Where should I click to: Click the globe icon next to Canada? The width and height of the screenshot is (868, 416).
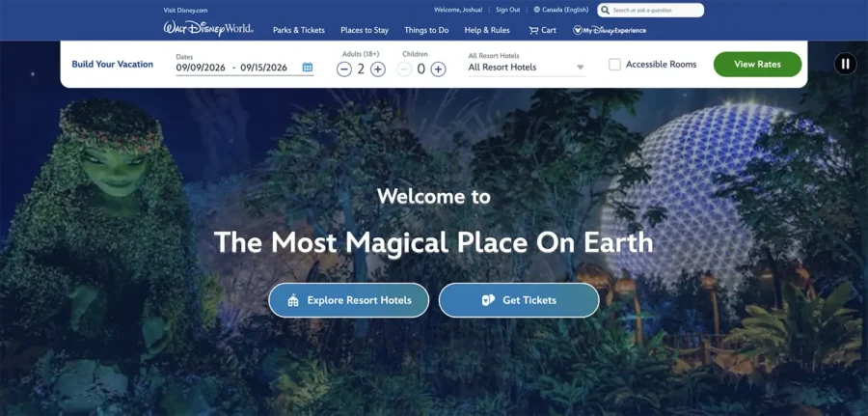[x=536, y=10]
